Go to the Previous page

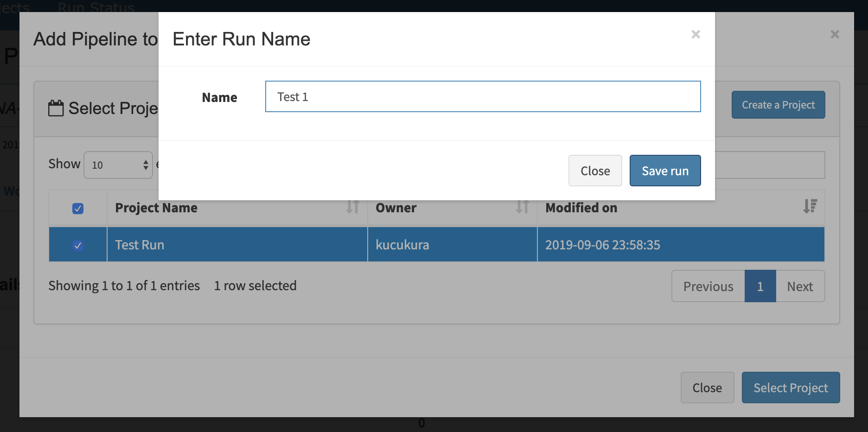pyautogui.click(x=708, y=286)
